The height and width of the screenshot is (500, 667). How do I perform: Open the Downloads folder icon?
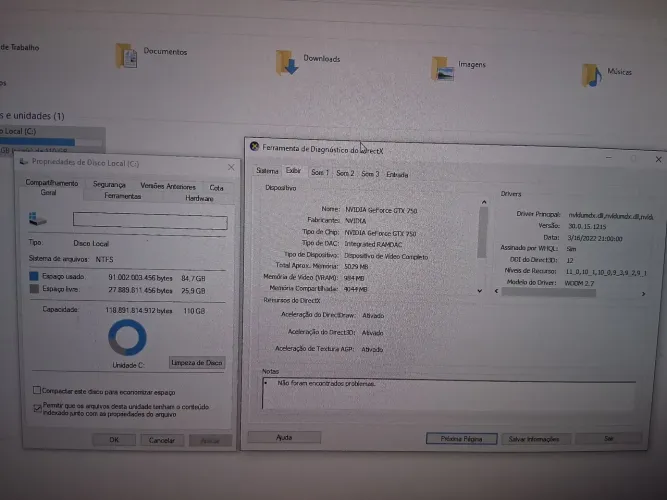tap(287, 63)
